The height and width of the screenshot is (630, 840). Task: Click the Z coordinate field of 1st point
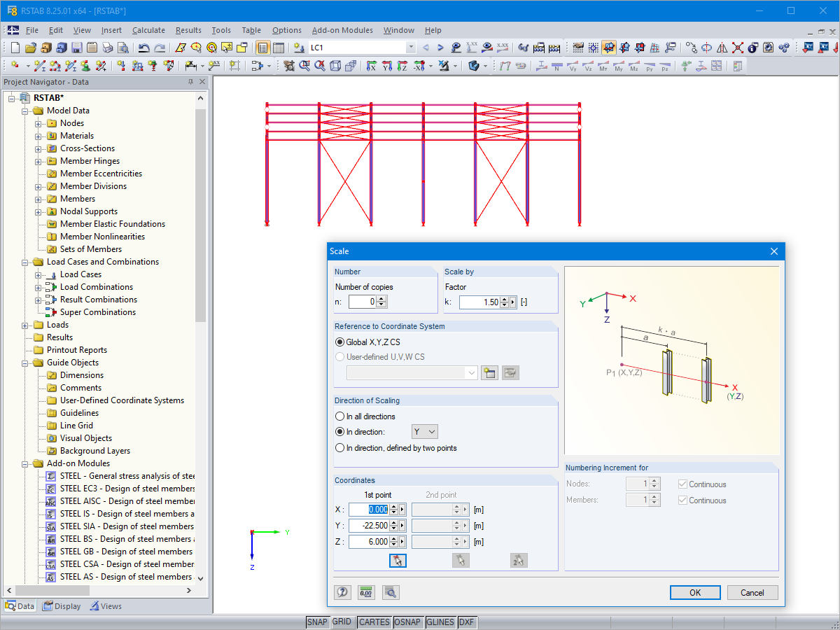pos(368,542)
